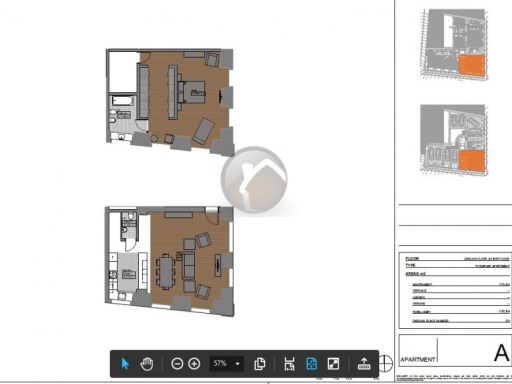
Task: Click the AREAS m2 table heading
Action: click(x=415, y=274)
